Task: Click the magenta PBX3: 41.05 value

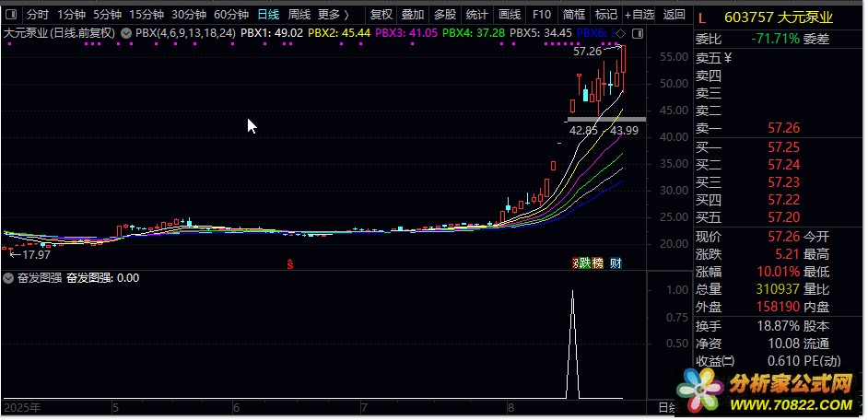Action: 406,33
